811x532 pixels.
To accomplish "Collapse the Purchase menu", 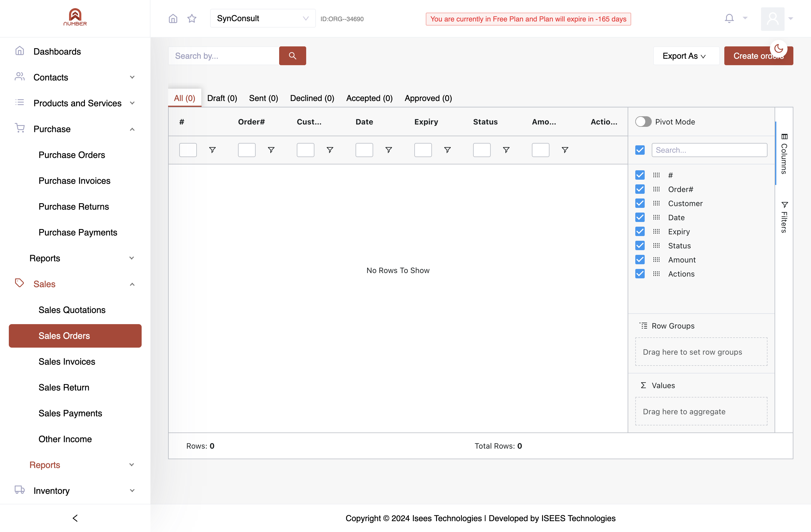I will click(75, 129).
